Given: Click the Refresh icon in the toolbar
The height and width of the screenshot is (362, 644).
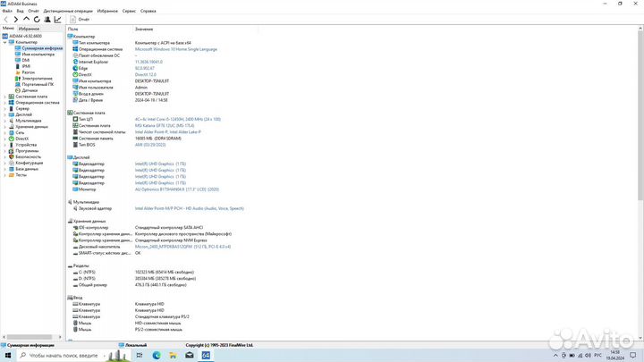Looking at the screenshot, I should [36, 18].
